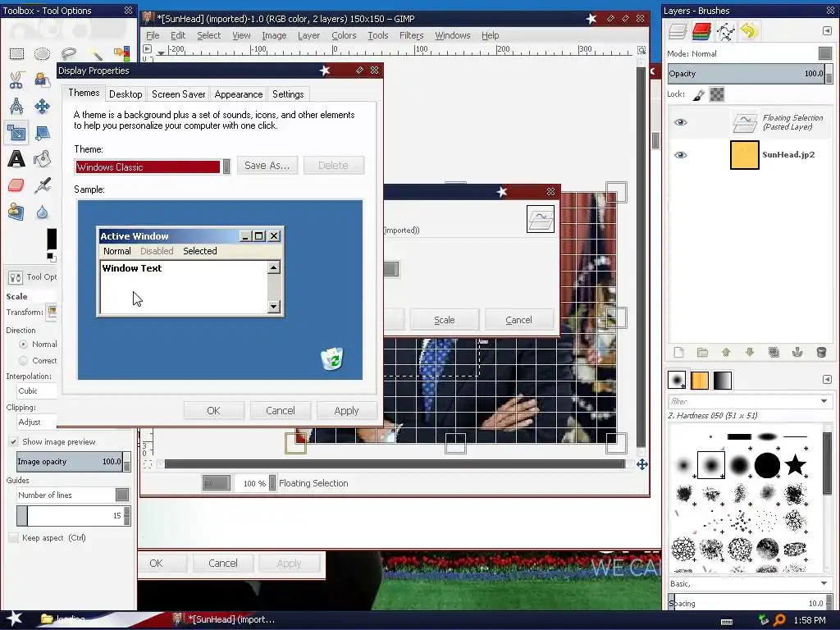Select Normal direction radio button
Screen dimensions: 840x630
click(x=23, y=345)
